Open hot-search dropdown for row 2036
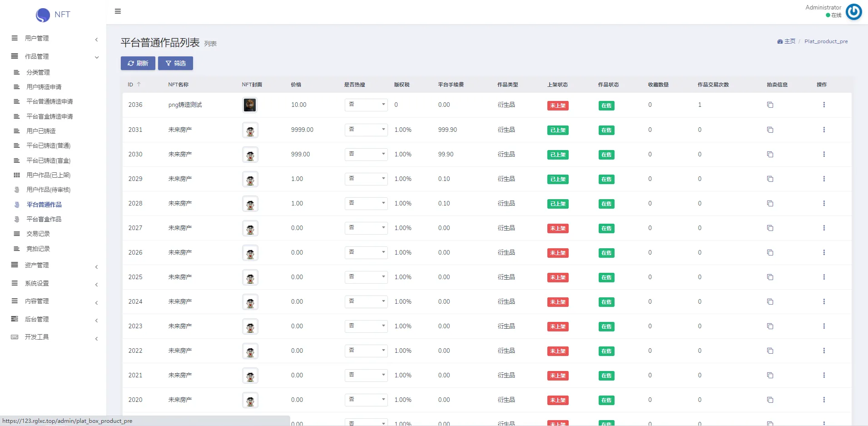 (x=366, y=105)
